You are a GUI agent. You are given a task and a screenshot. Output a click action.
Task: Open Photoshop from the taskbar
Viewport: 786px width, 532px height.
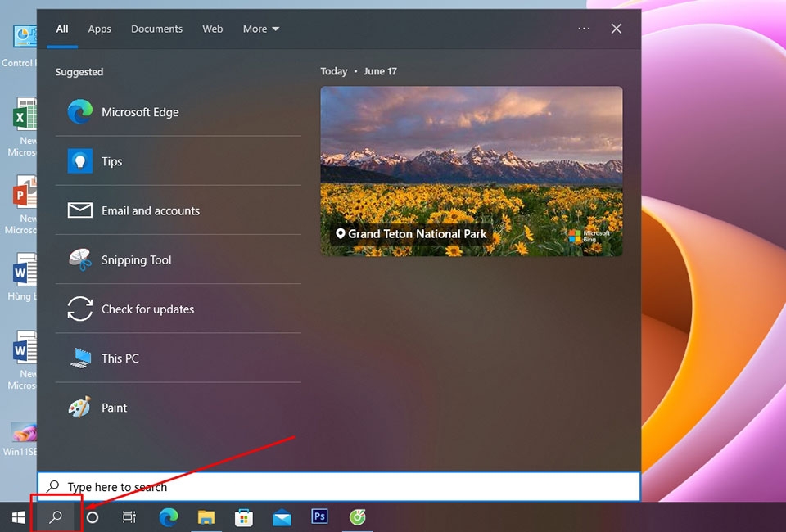[x=319, y=516]
